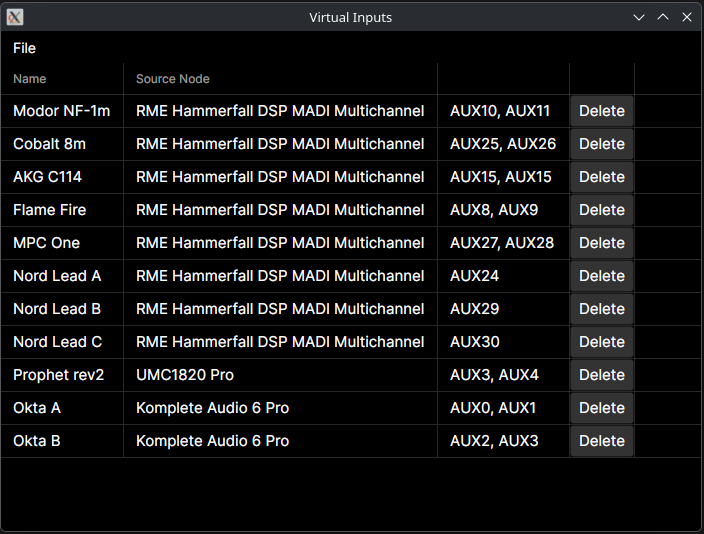Delete the MPC One input

click(x=602, y=243)
